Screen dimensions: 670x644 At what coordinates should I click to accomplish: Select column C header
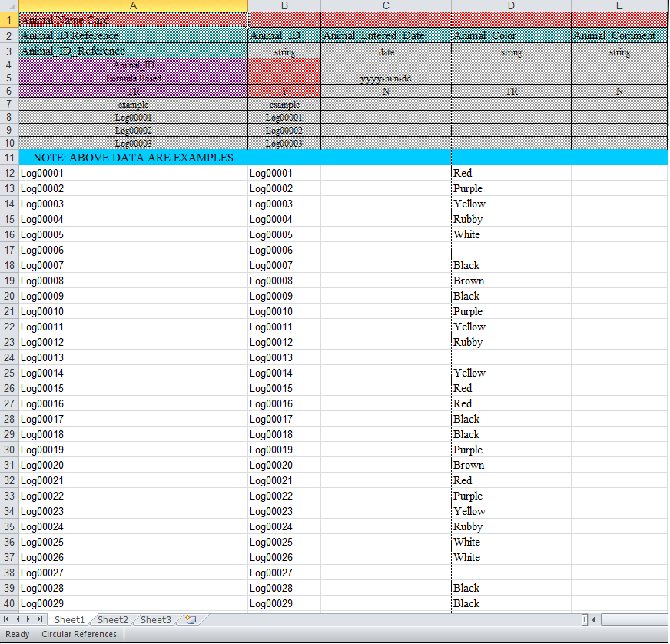386,6
